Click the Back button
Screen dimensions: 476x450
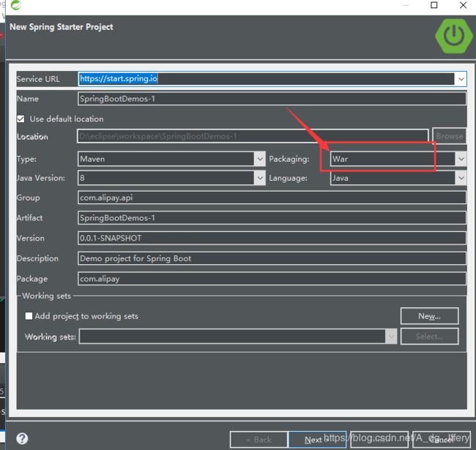(259, 439)
